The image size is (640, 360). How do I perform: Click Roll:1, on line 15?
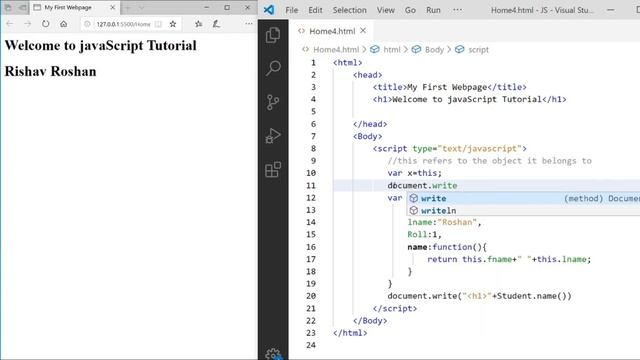424,235
